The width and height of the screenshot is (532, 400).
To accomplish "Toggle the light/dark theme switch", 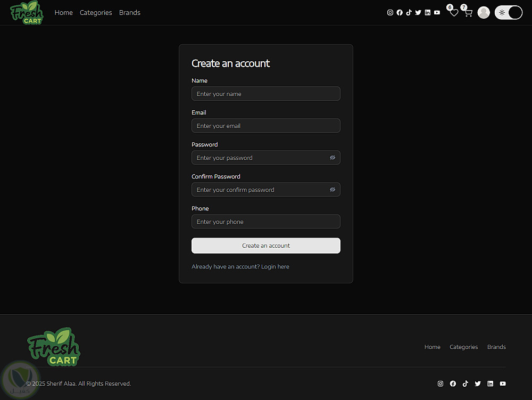I will click(x=509, y=13).
